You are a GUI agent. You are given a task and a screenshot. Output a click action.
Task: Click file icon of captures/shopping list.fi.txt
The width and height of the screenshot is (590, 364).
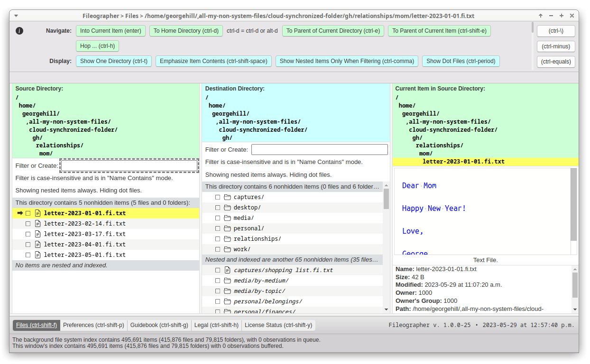tap(227, 270)
